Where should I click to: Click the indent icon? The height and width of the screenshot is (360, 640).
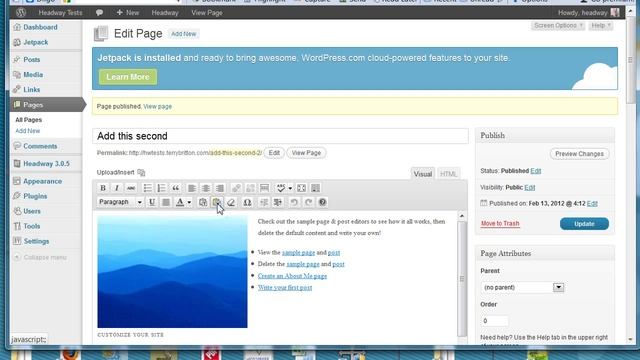[x=278, y=202]
